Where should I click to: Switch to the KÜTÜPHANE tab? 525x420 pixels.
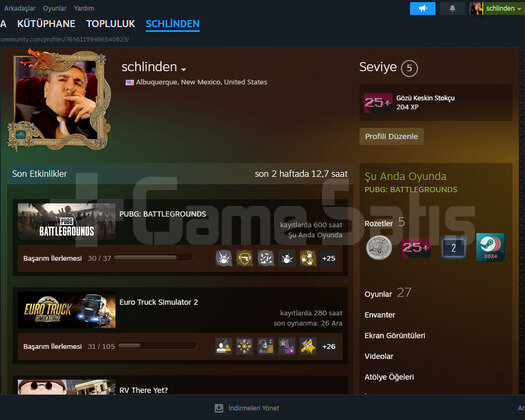pos(46,24)
